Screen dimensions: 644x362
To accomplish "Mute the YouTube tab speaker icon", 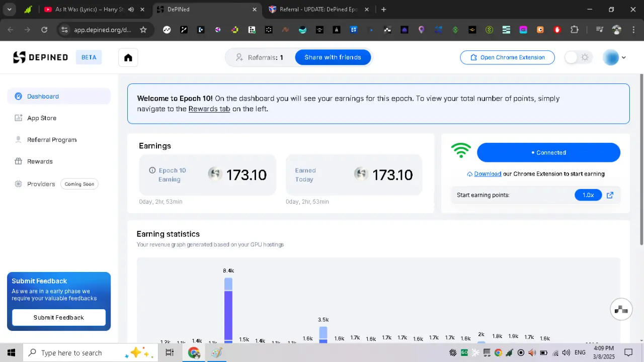I will point(131,10).
